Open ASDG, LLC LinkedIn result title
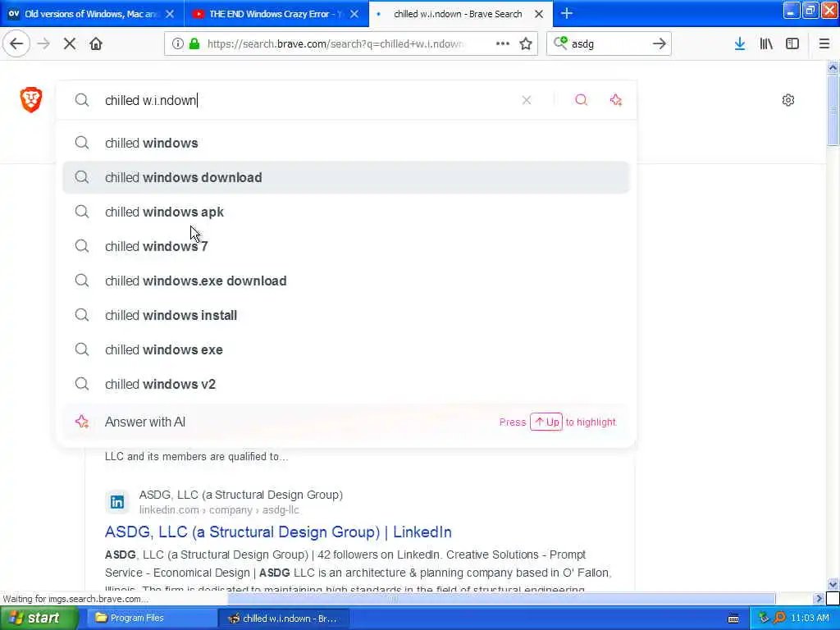The width and height of the screenshot is (840, 630). coord(278,532)
